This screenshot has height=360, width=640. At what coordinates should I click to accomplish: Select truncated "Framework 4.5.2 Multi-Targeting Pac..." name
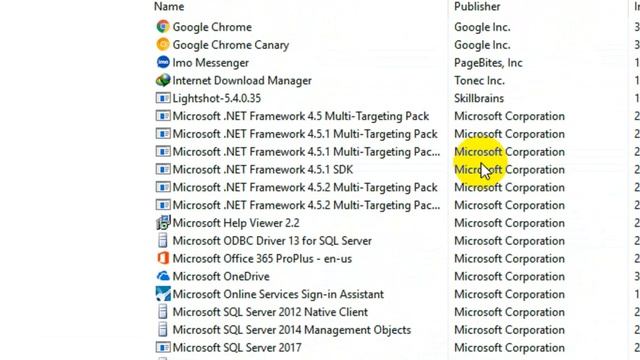pos(307,205)
